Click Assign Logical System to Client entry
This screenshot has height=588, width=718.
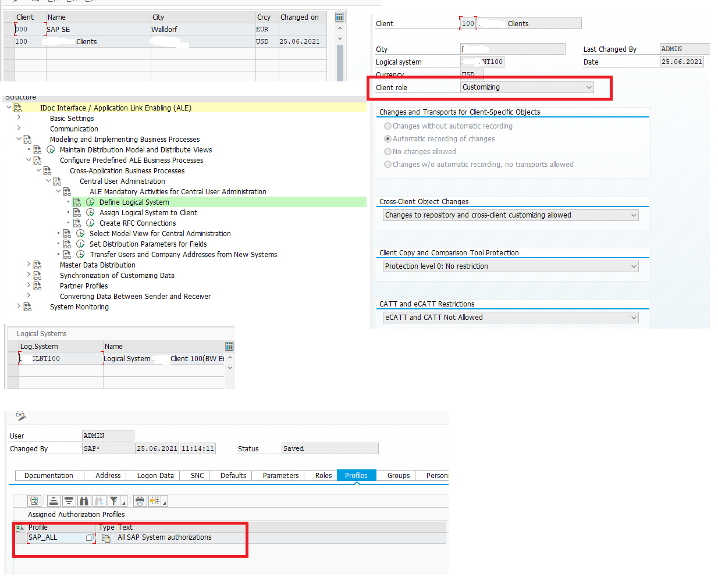148,213
